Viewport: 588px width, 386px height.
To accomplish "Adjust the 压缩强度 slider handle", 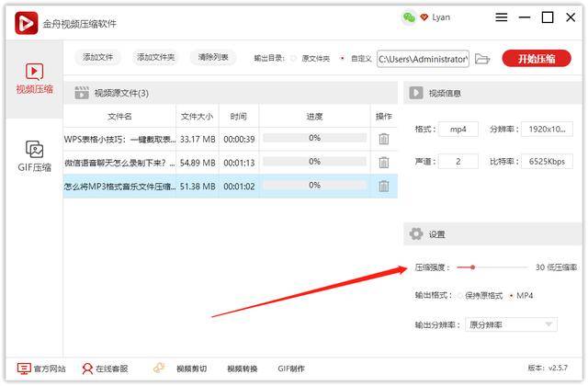I will [x=472, y=267].
